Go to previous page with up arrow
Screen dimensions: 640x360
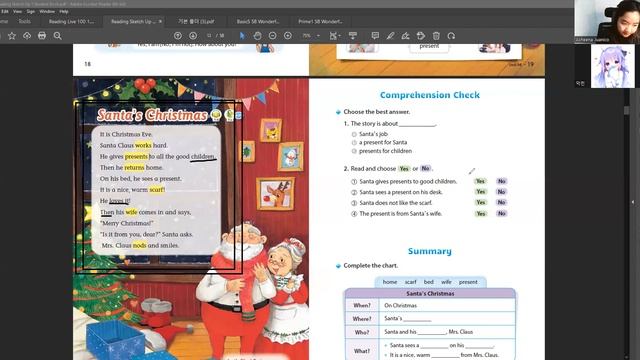pyautogui.click(x=178, y=36)
